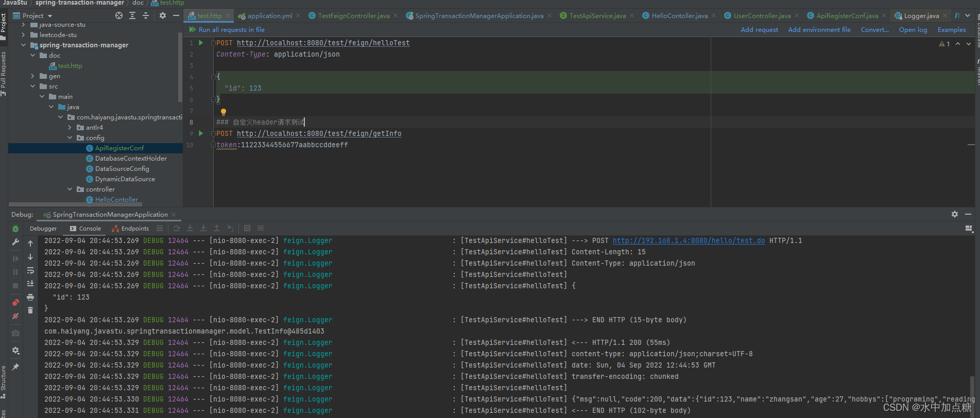Click the console up arrow icon
Image resolution: width=980 pixels, height=418 pixels.
(x=30, y=243)
